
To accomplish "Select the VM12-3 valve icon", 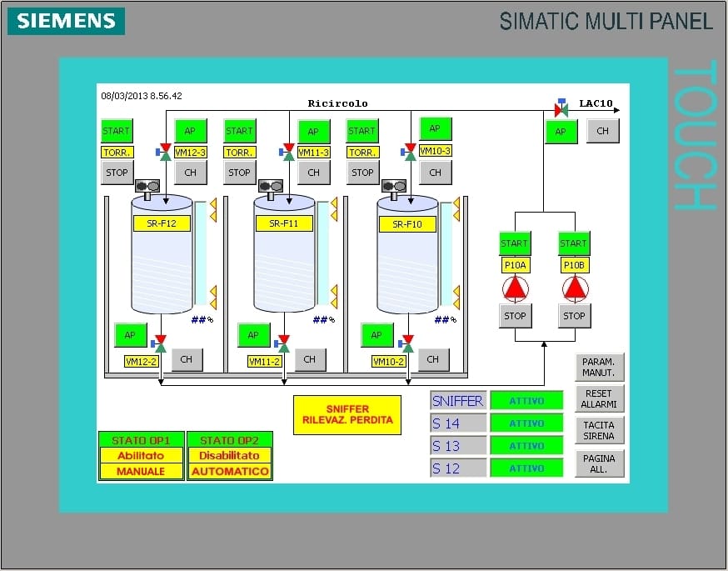I will (164, 152).
